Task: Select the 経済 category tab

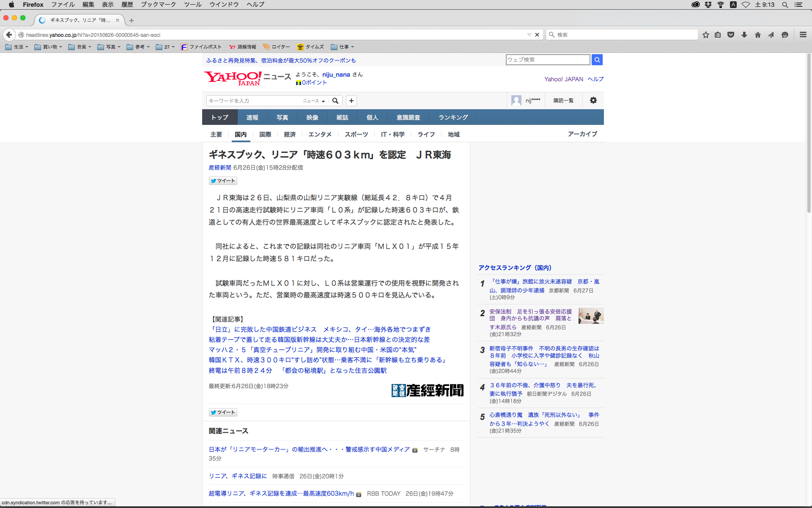Action: tap(290, 134)
